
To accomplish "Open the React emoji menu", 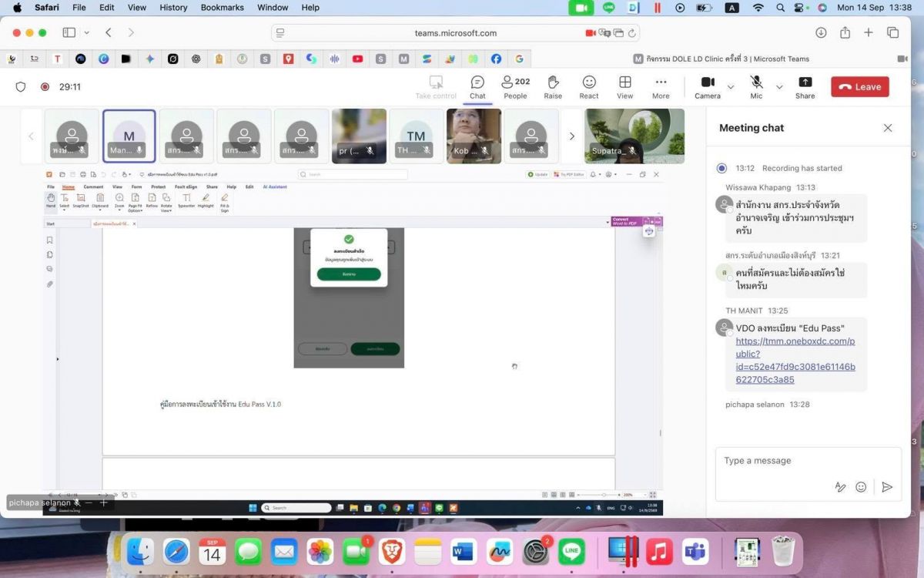I will pyautogui.click(x=589, y=87).
